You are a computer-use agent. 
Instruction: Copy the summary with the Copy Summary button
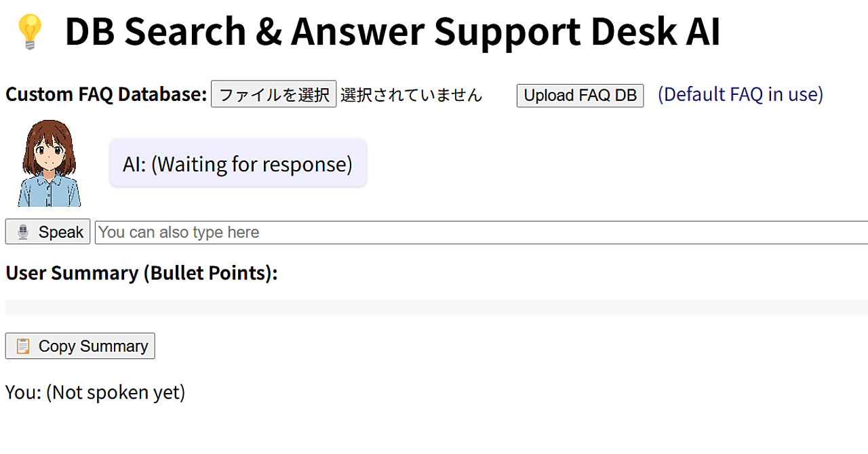pyautogui.click(x=80, y=346)
